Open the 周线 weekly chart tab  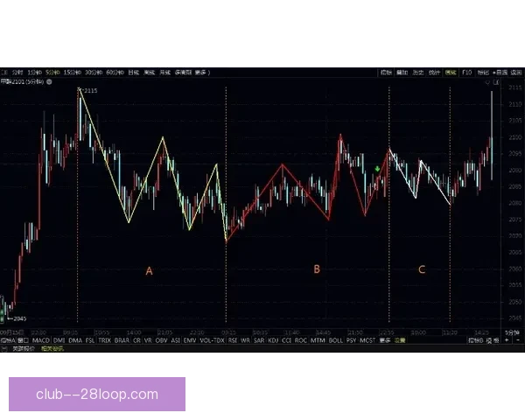tap(150, 73)
